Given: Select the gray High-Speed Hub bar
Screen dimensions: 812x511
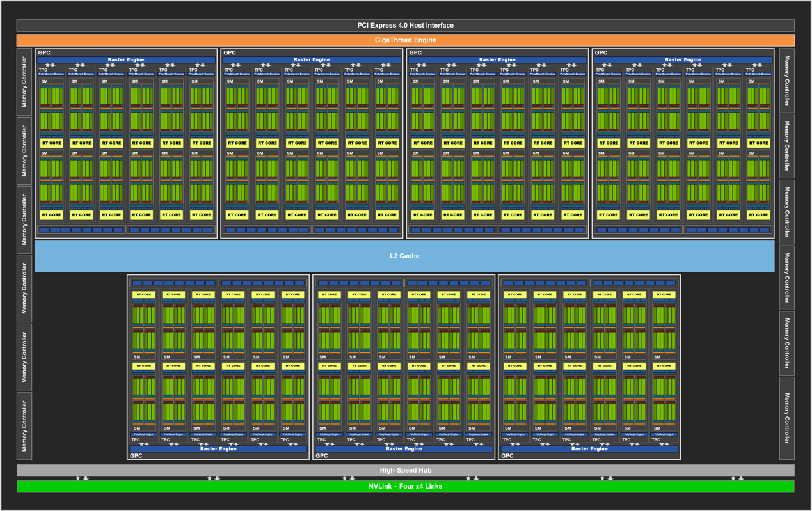Looking at the screenshot, I should pyautogui.click(x=405, y=470).
